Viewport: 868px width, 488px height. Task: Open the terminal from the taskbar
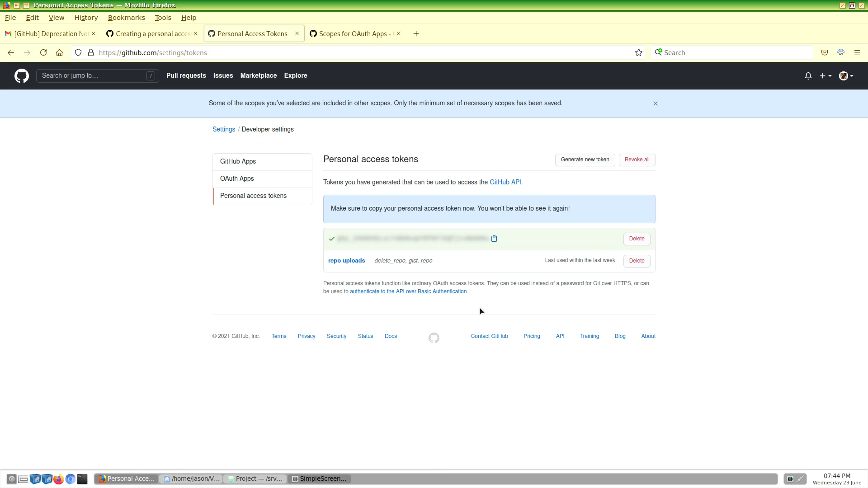pyautogui.click(x=82, y=479)
